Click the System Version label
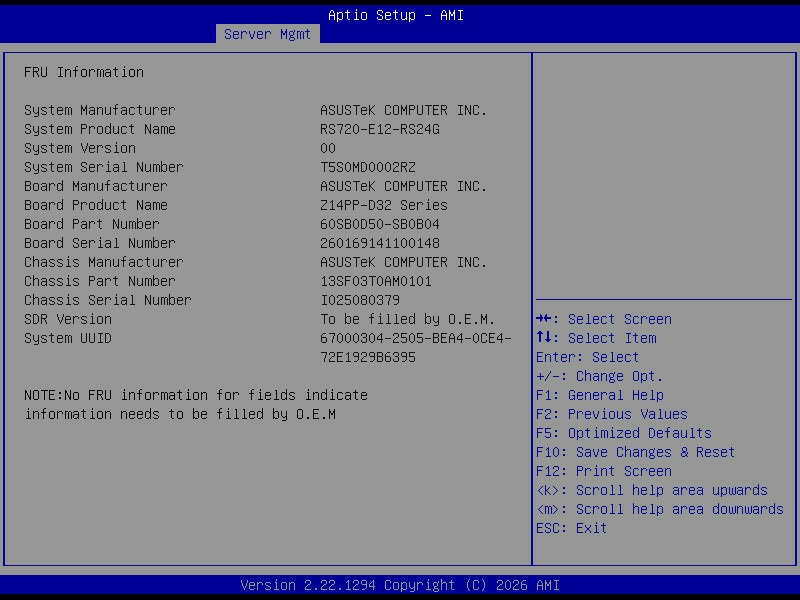Viewport: 800px width, 600px height. coord(80,148)
